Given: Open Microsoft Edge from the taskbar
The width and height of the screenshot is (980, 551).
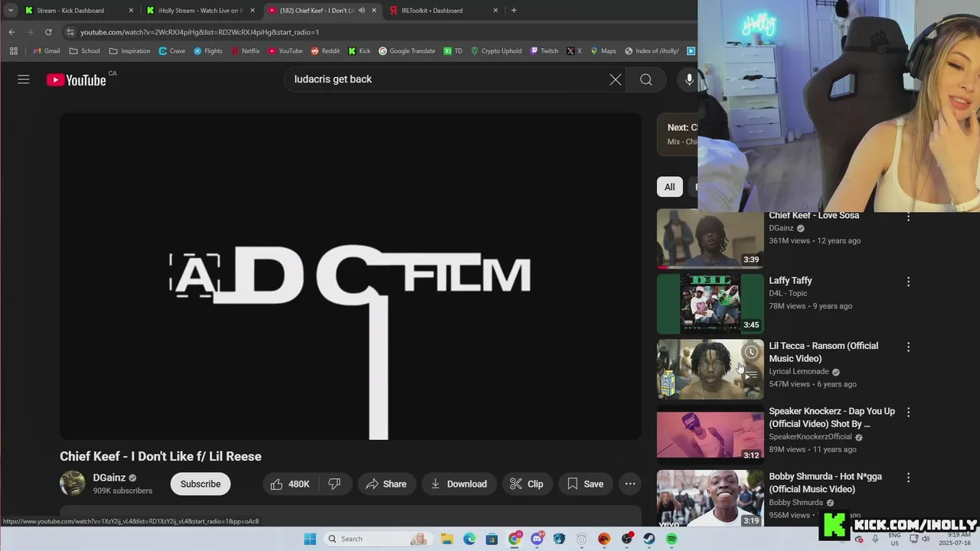Looking at the screenshot, I should [469, 539].
